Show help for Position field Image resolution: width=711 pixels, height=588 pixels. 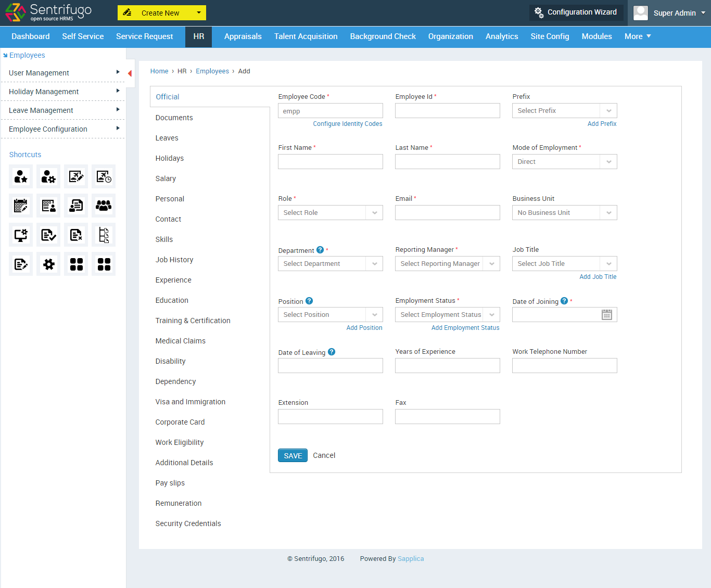pyautogui.click(x=309, y=301)
